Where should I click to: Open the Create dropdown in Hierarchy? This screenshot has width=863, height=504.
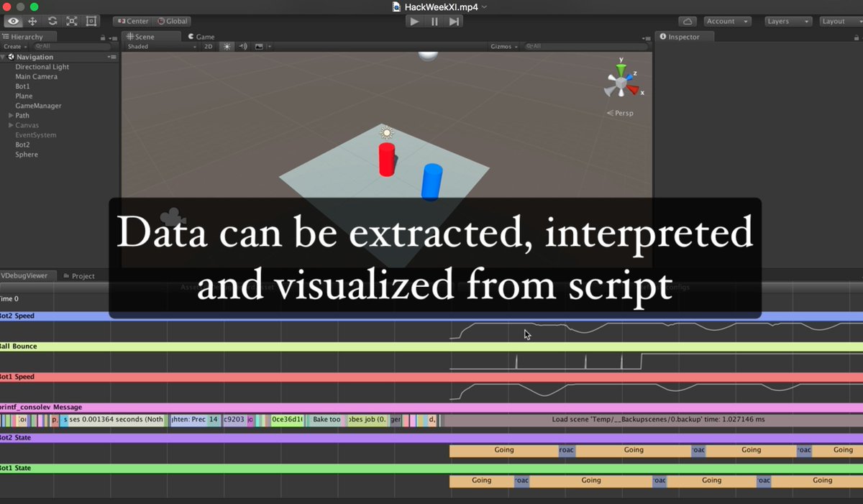(15, 46)
